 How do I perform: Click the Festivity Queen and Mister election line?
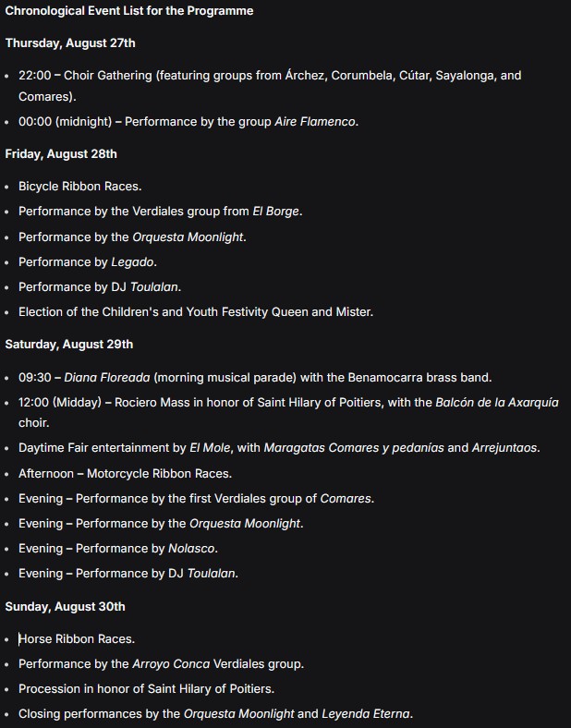tap(196, 311)
